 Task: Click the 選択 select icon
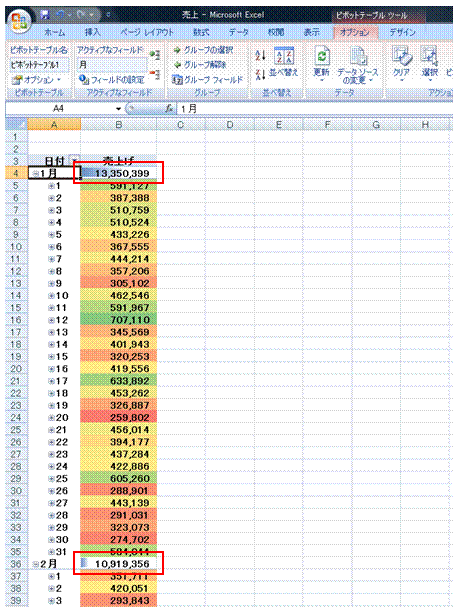[429, 56]
